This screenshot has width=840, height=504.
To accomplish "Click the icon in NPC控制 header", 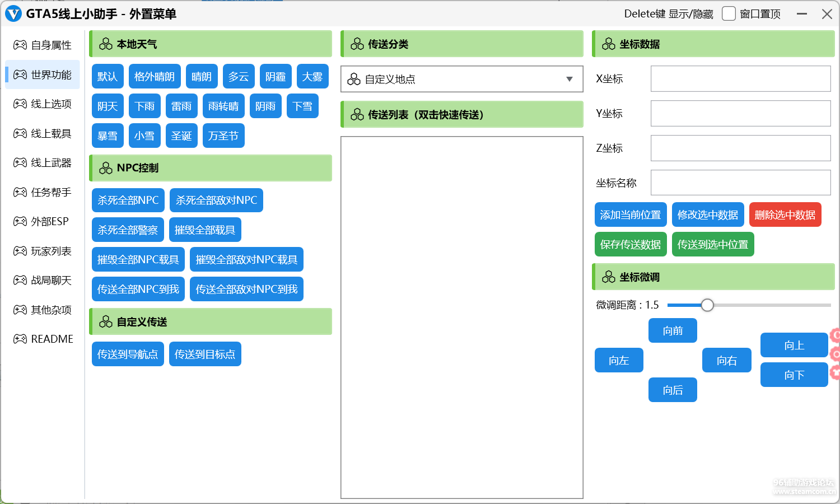I will (106, 168).
